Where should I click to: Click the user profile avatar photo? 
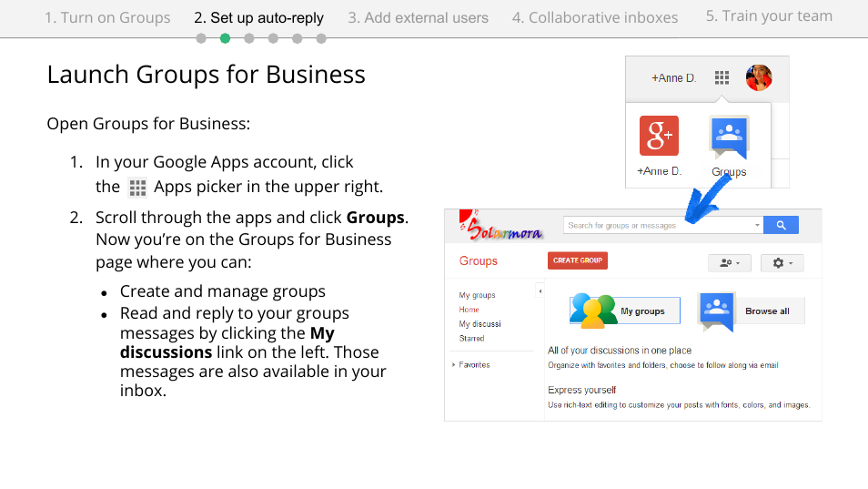tap(759, 77)
